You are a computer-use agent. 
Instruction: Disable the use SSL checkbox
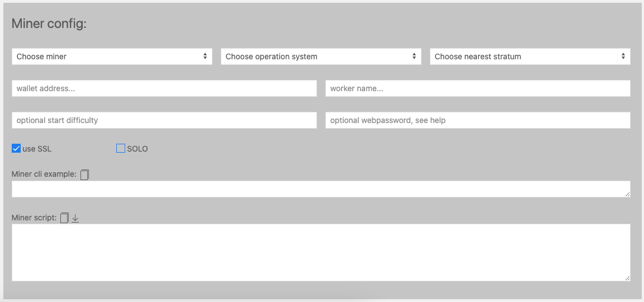pyautogui.click(x=16, y=149)
